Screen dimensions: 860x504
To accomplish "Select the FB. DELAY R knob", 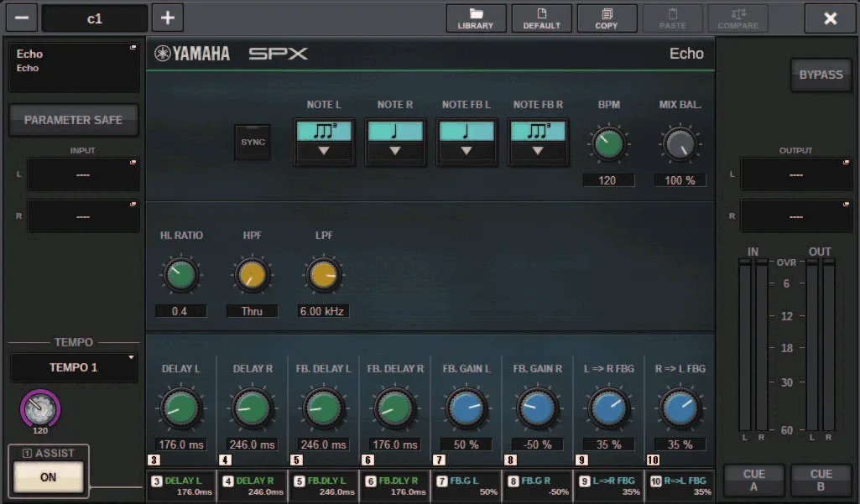I will pos(395,408).
